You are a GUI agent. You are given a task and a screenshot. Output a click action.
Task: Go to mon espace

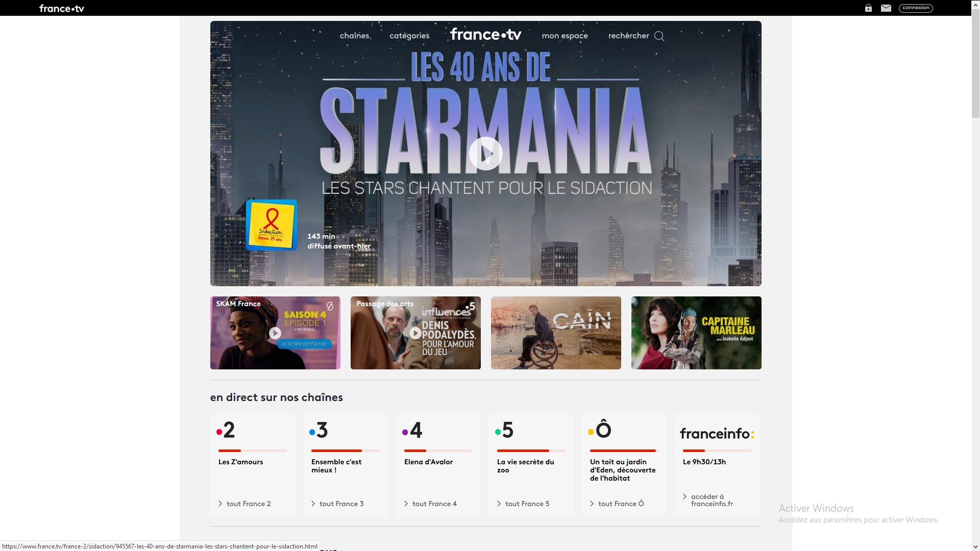pos(565,36)
